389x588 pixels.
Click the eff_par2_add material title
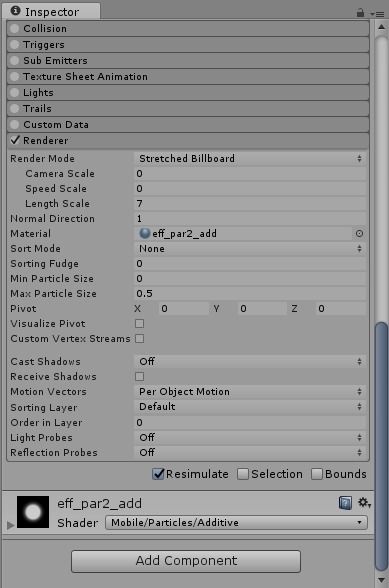(99, 503)
